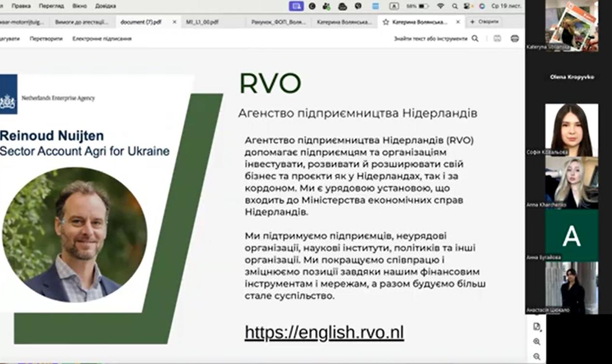
Task: Click the Spotlight search icon in the menu bar
Action: coord(455,6)
